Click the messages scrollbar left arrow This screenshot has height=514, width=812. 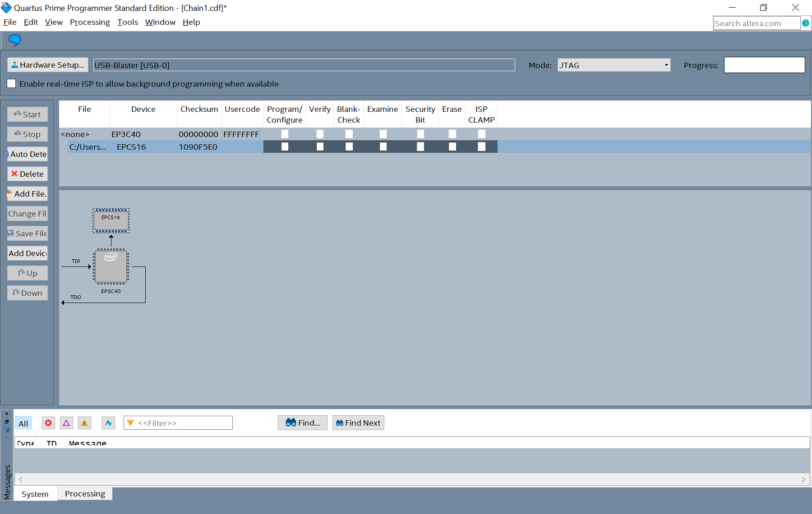pyautogui.click(x=21, y=479)
